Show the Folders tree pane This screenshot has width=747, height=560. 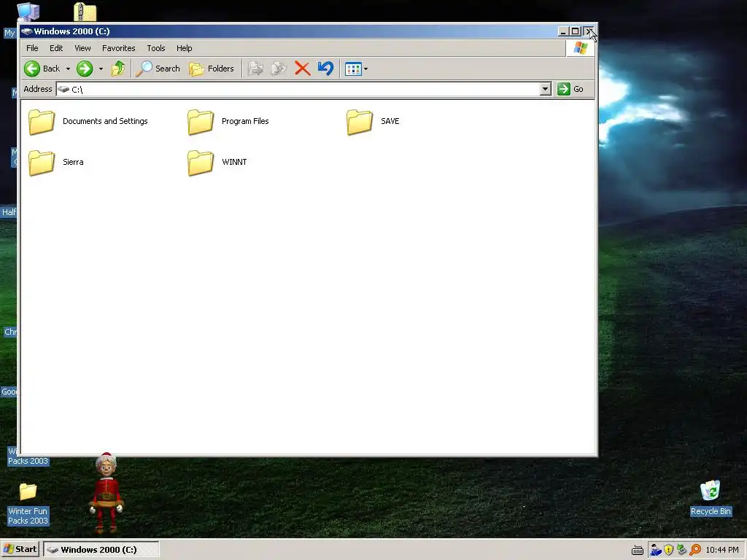pos(212,69)
